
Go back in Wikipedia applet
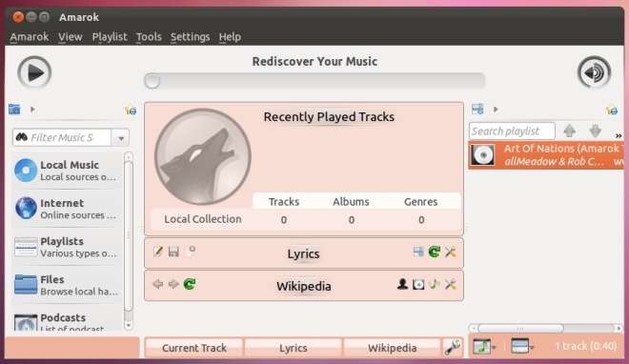coord(157,284)
